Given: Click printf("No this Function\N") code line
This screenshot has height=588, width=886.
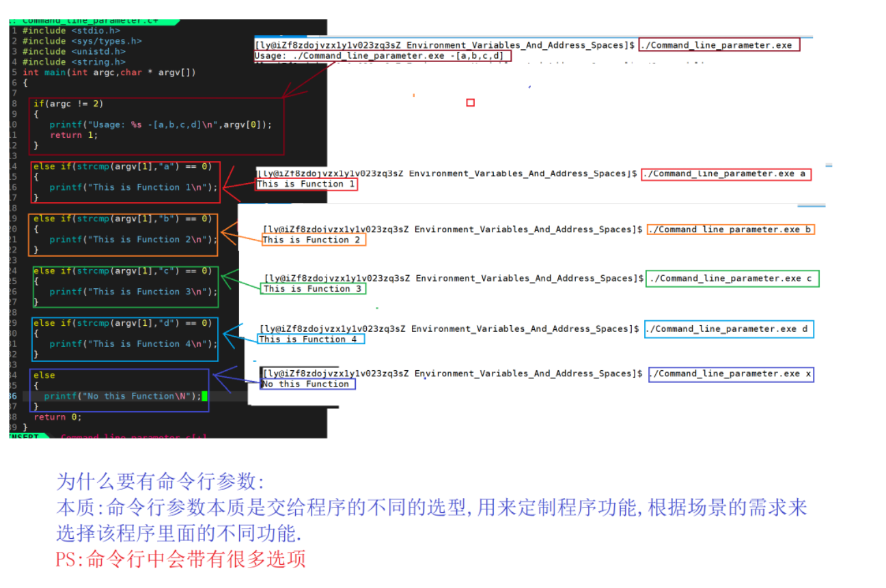Looking at the screenshot, I should pos(123,396).
